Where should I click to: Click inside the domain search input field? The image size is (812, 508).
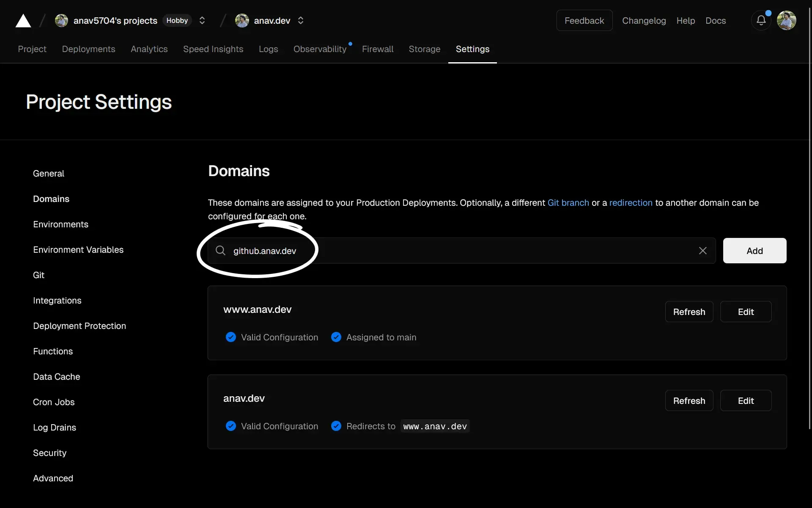pos(465,251)
